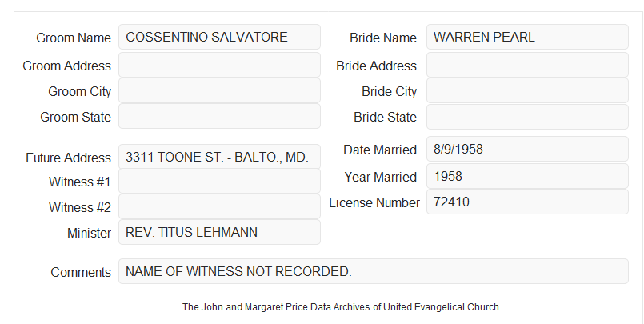Click the Bride State field
Viewport: 644px width, 324px height.
(527, 117)
